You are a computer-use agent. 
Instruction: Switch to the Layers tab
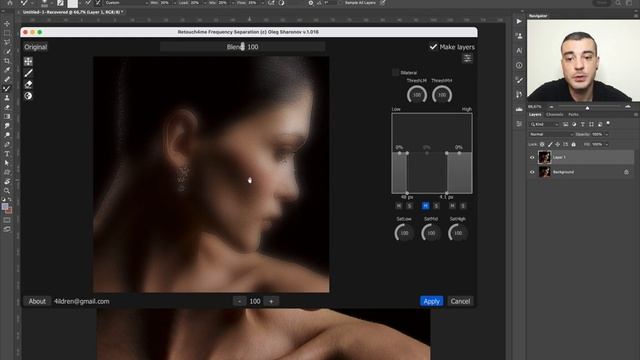[x=535, y=115]
